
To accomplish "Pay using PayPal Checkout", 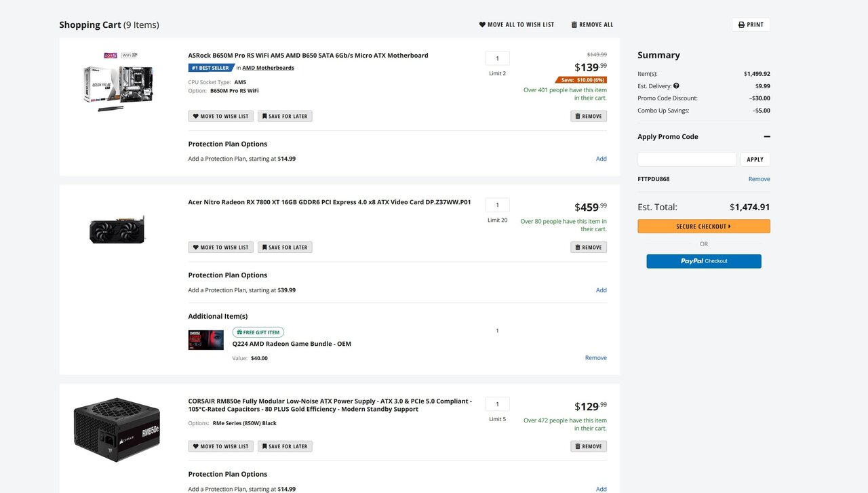I will coord(703,261).
